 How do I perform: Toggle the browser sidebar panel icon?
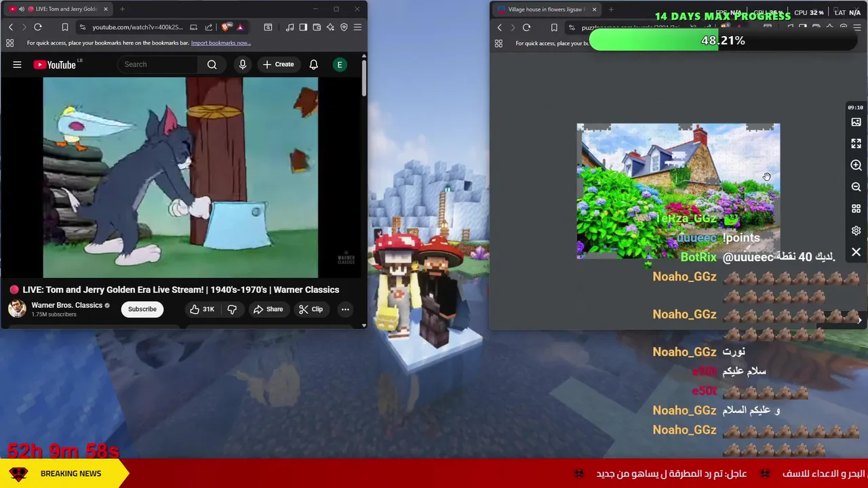click(303, 27)
